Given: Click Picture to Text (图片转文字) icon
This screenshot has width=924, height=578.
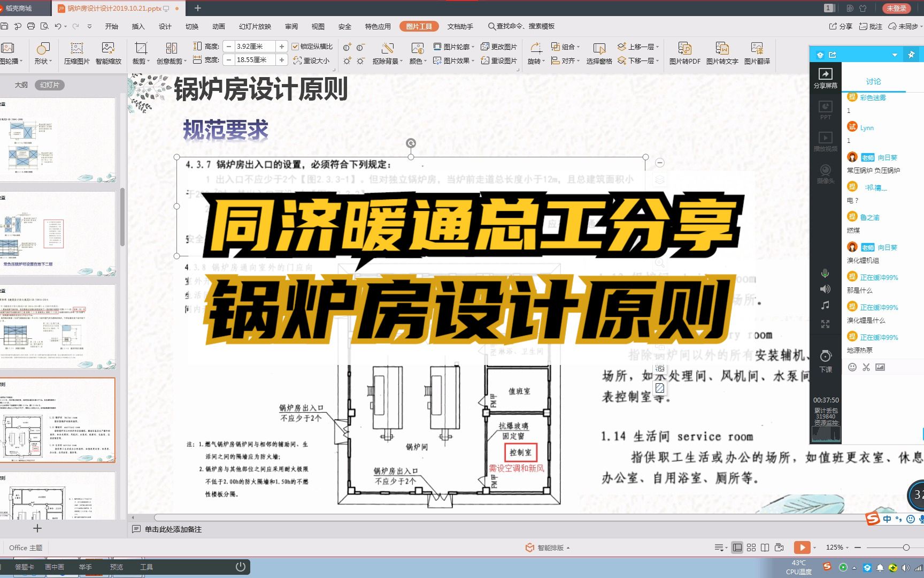Looking at the screenshot, I should point(722,54).
